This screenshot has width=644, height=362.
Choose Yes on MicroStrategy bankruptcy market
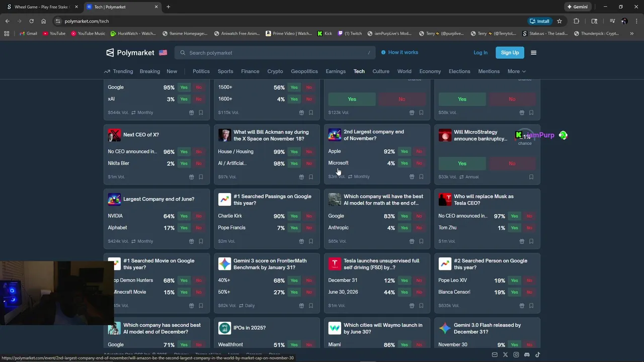[x=462, y=163]
